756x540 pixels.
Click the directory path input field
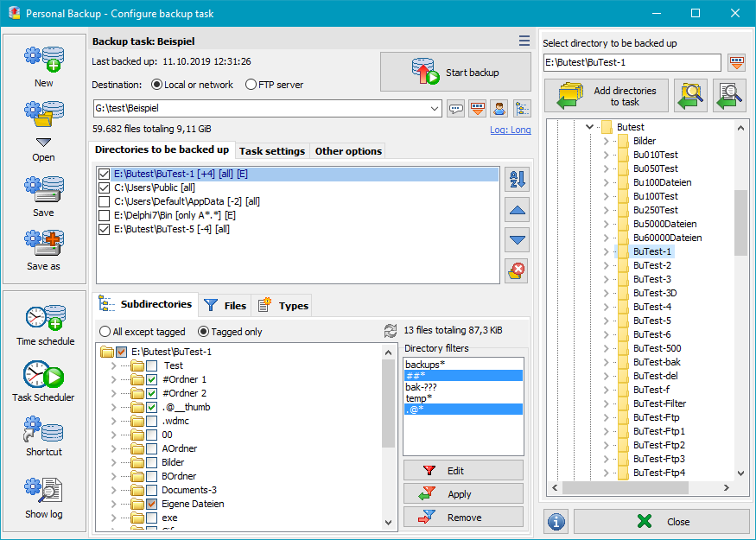point(632,63)
